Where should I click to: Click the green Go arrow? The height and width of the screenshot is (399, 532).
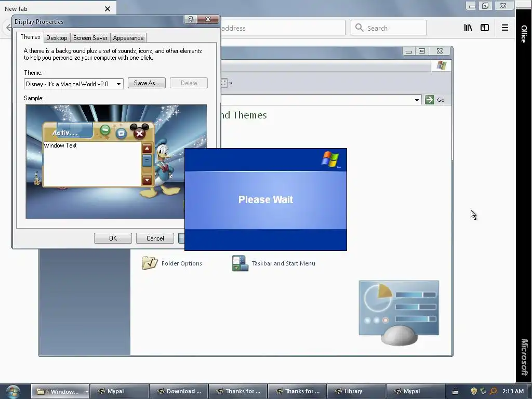pos(430,100)
